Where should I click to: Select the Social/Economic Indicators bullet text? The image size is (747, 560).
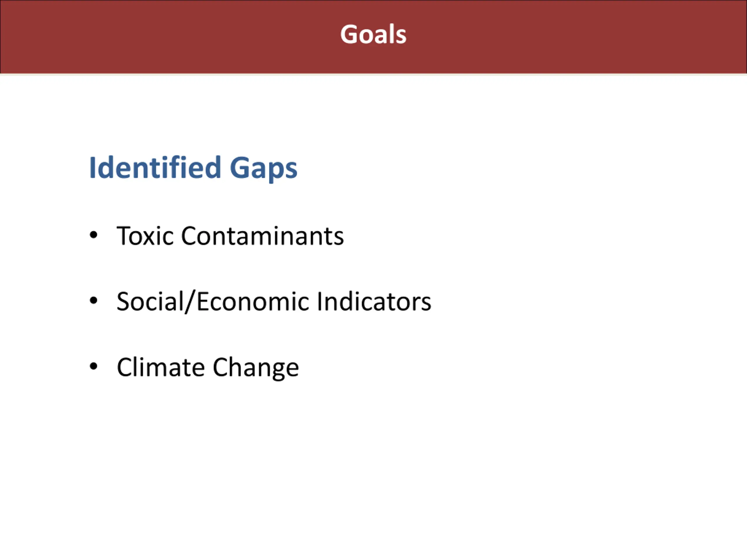[x=274, y=301]
